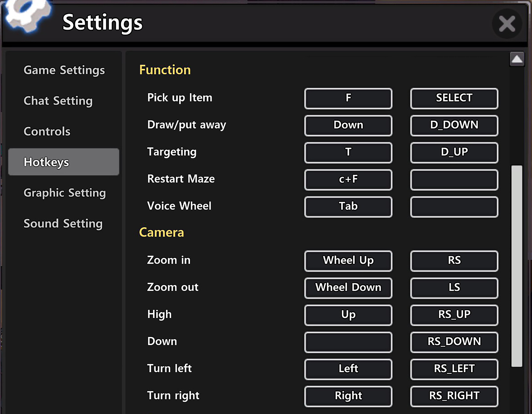
Task: Go to the Sound Setting tab
Action: (63, 224)
